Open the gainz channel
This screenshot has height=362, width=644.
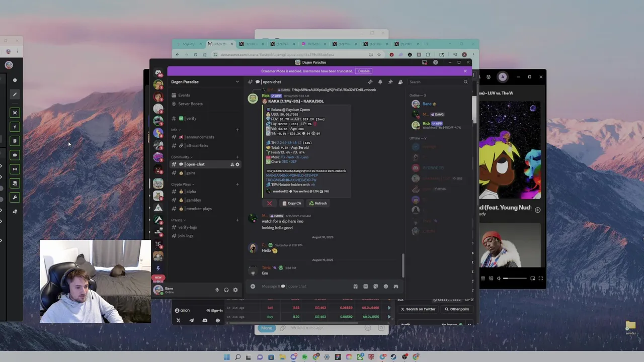tap(205, 173)
